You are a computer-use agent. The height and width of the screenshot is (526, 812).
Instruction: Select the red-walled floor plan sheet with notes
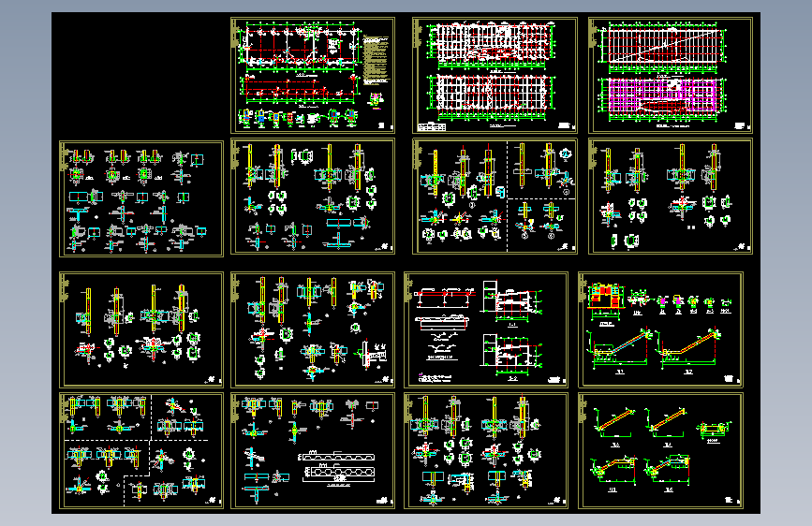click(312, 75)
